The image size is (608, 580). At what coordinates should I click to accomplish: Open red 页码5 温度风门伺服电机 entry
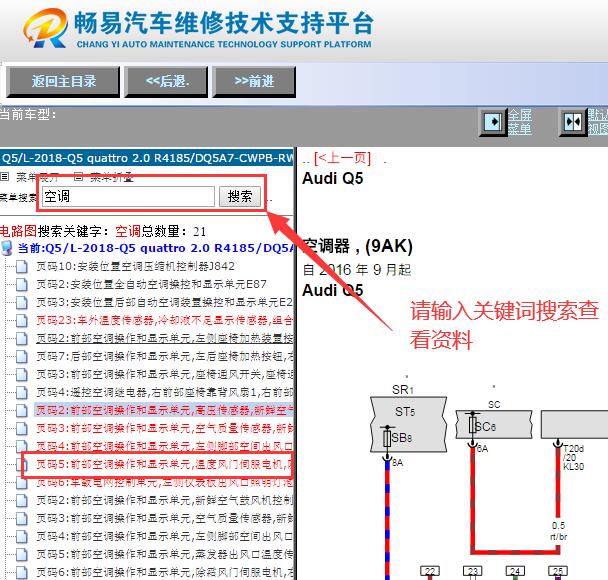tap(164, 464)
